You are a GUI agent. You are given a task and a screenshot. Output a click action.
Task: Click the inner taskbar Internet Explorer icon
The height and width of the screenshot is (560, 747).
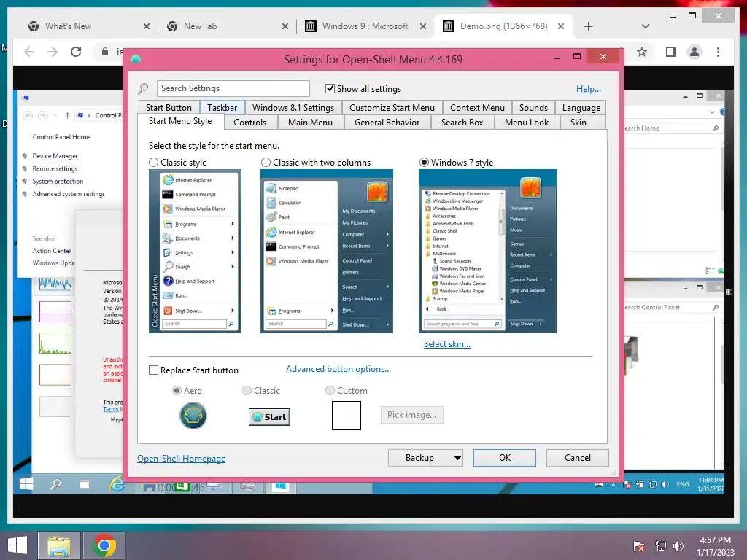117,485
